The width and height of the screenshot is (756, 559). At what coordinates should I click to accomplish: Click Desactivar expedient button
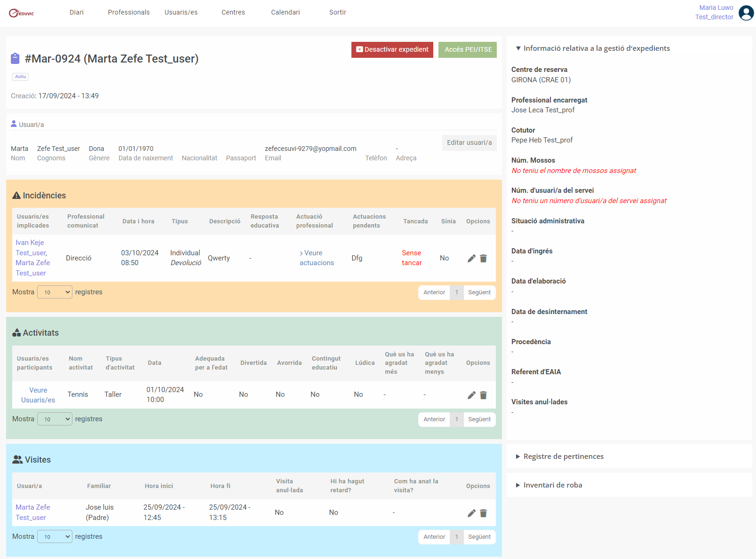tap(392, 49)
